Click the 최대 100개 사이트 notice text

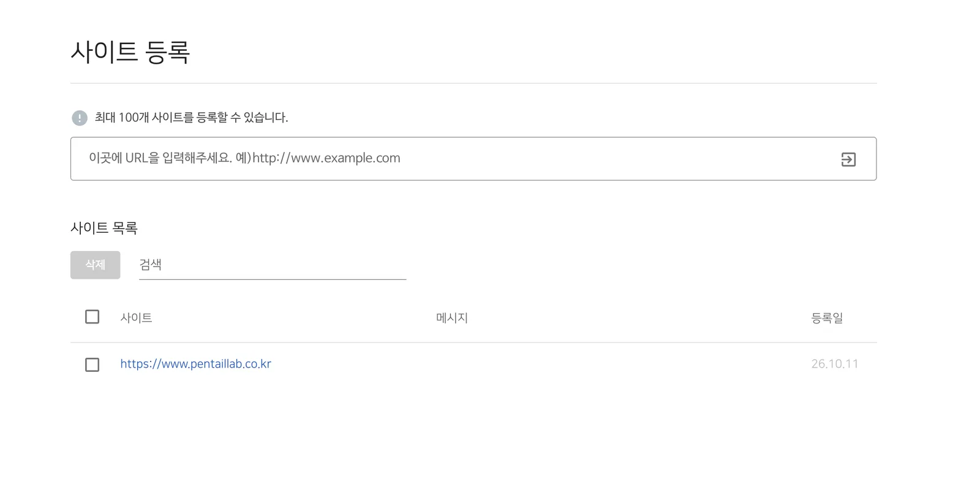click(x=191, y=118)
